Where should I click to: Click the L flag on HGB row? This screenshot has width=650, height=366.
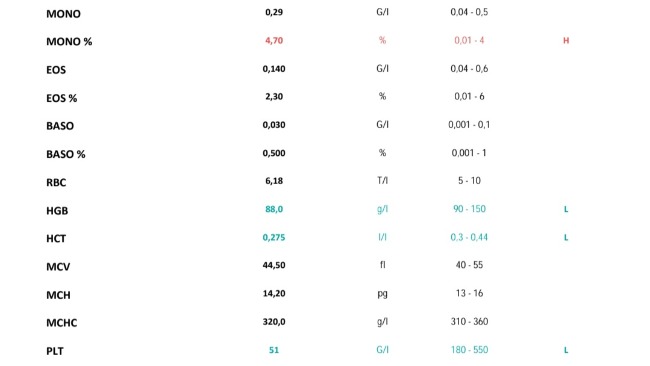click(566, 209)
